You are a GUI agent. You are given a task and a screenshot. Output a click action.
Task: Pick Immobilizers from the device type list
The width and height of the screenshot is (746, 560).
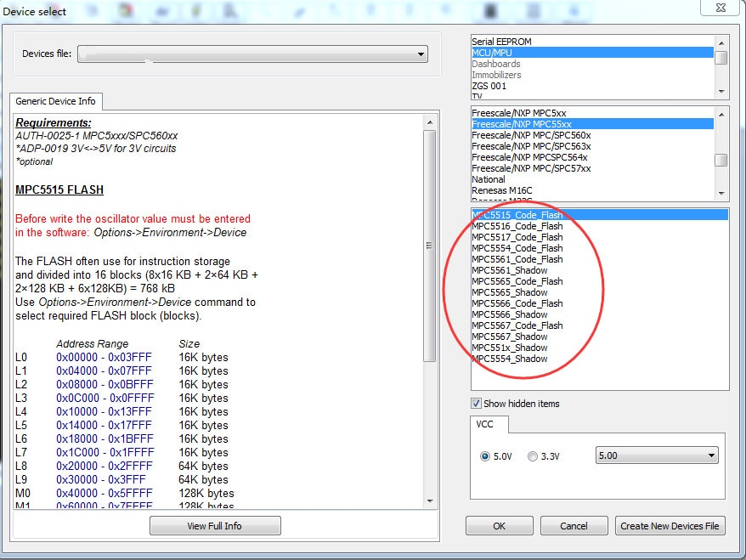(497, 75)
